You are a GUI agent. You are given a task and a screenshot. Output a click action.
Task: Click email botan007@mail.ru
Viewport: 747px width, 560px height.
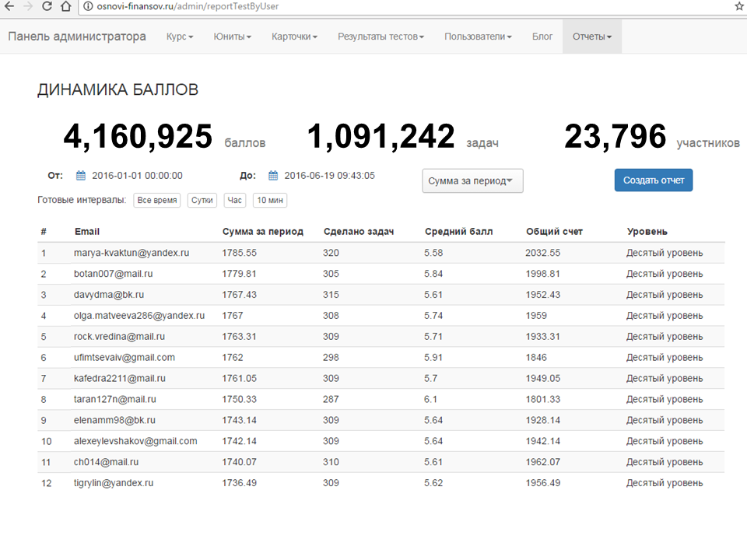click(x=114, y=274)
